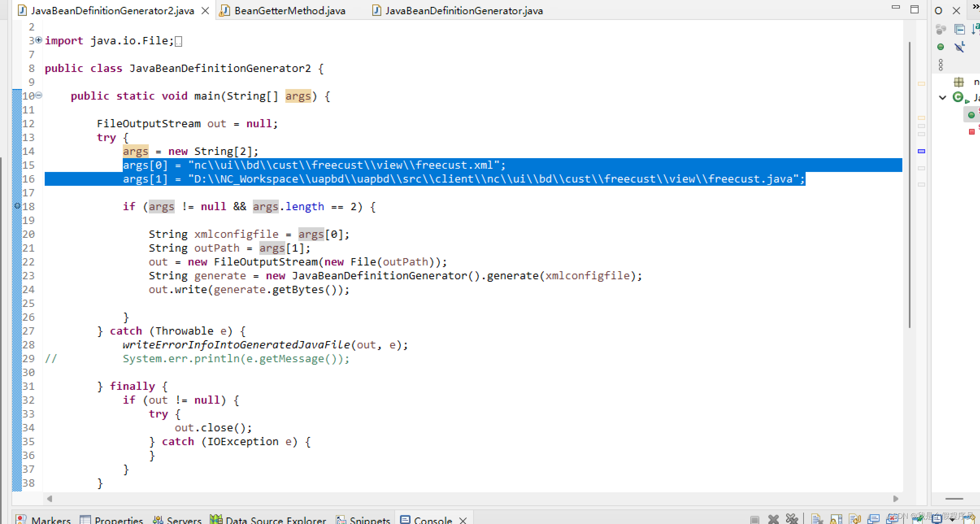Click "FileOutputStream out = null;" line
Screen dimensions: 980x524
(187, 124)
